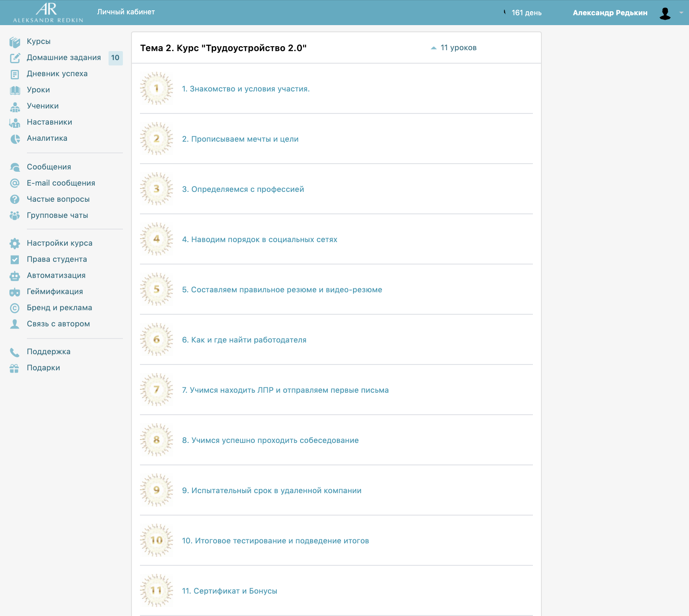
Task: Open the user profile dropdown arrow
Action: click(x=681, y=13)
